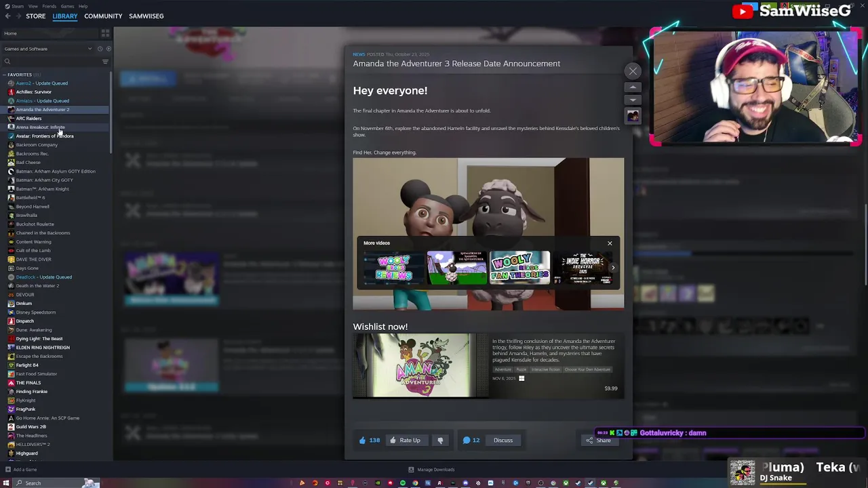Open the Amanda the Adventurer 3 wishlist capsule image
This screenshot has height=488, width=868.
tap(420, 365)
